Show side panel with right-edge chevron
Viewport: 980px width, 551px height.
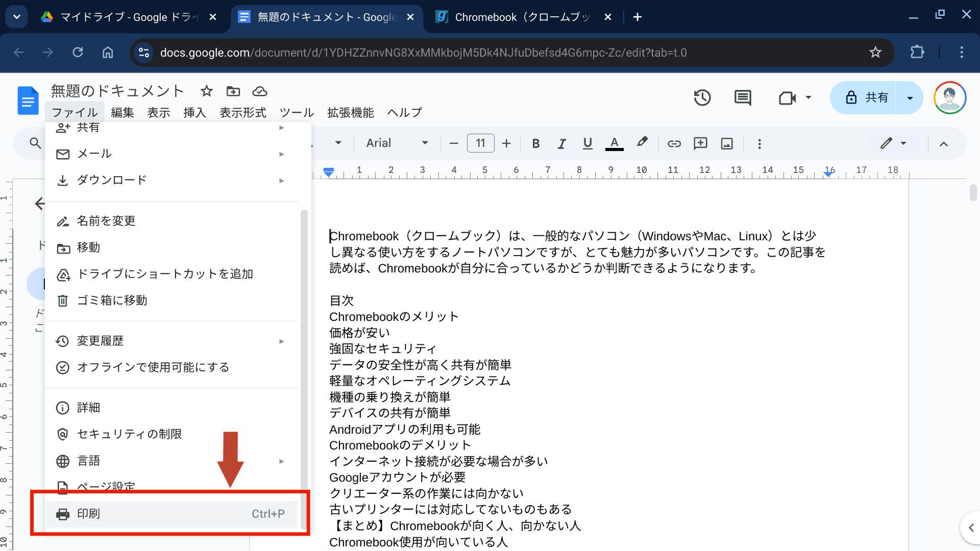click(x=971, y=528)
